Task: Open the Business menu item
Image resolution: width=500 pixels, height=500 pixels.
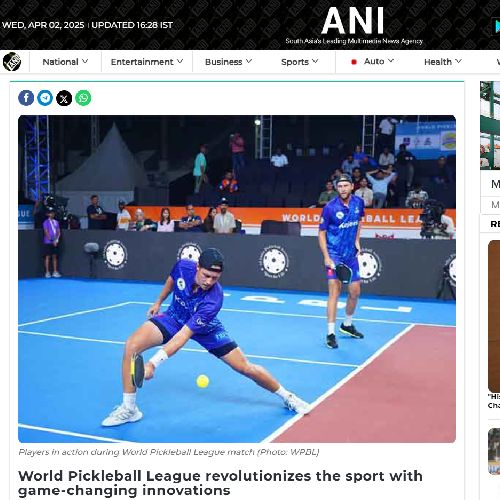Action: pos(224,62)
